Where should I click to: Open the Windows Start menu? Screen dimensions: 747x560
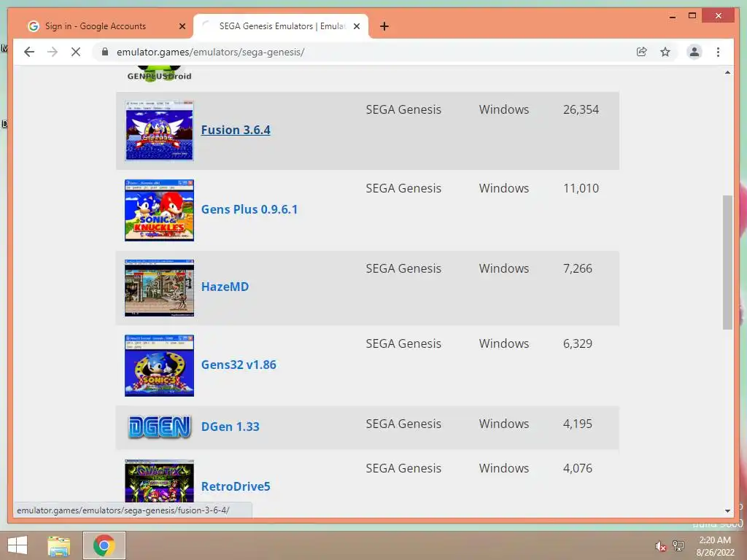(18, 545)
